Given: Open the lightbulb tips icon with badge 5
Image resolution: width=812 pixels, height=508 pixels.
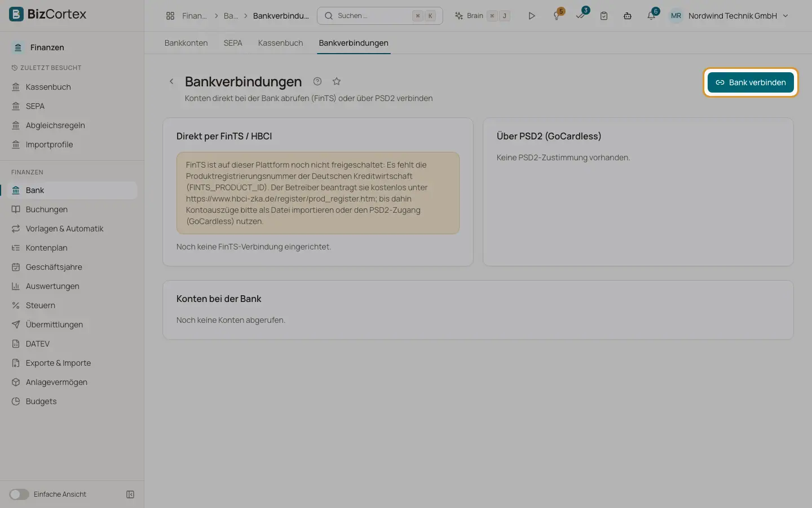Looking at the screenshot, I should pos(557,15).
